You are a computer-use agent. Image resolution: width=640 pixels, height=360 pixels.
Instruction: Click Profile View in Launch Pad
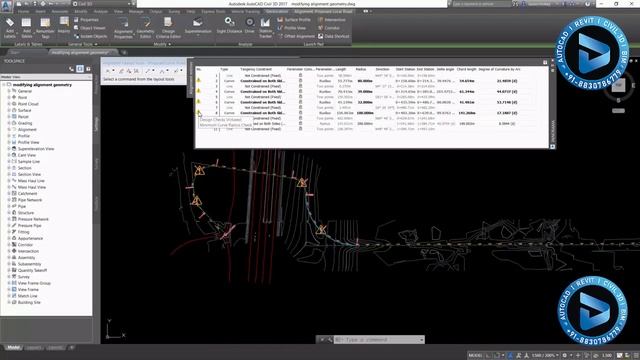[291, 28]
